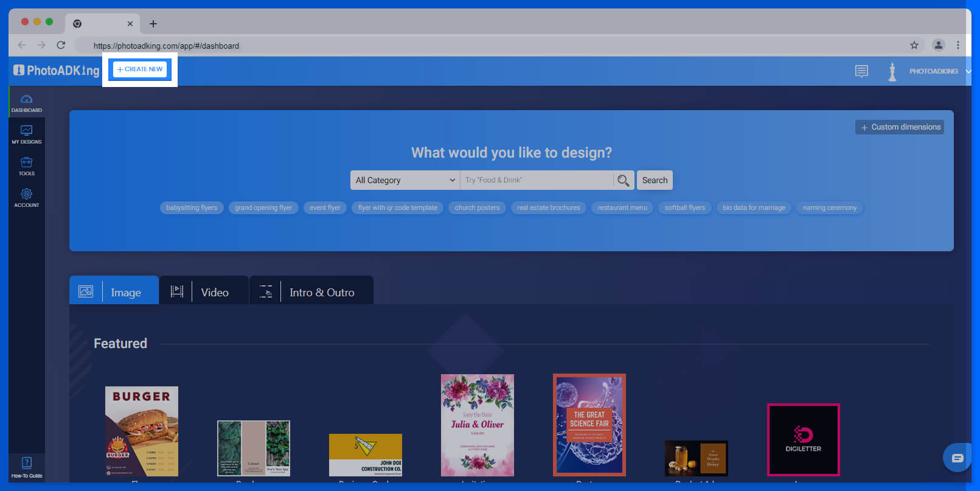Open the chat support bubble
Image resolution: width=980 pixels, height=491 pixels.
coord(957,458)
